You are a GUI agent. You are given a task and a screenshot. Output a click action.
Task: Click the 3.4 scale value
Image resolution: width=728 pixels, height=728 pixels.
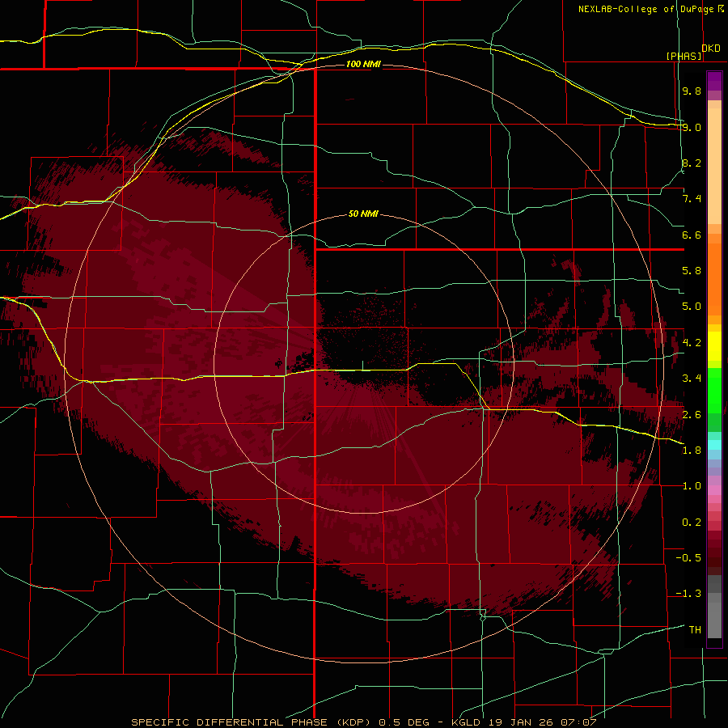(692, 379)
